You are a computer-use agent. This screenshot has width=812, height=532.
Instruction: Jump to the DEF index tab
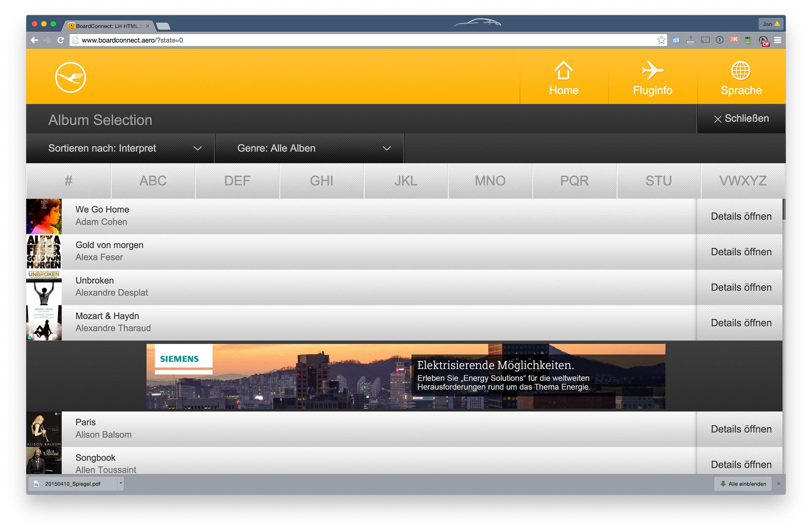coord(237,181)
